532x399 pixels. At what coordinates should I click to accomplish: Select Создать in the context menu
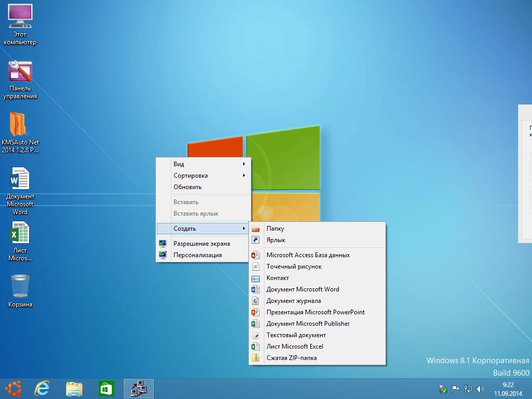pos(203,229)
